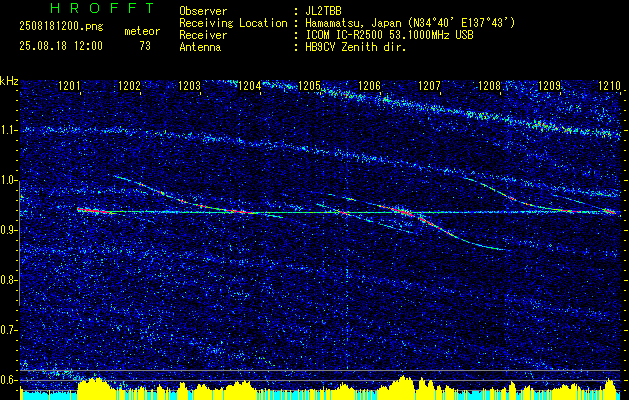Click the kHz axis unit label
This screenshot has height=400, width=629.
tap(9, 81)
